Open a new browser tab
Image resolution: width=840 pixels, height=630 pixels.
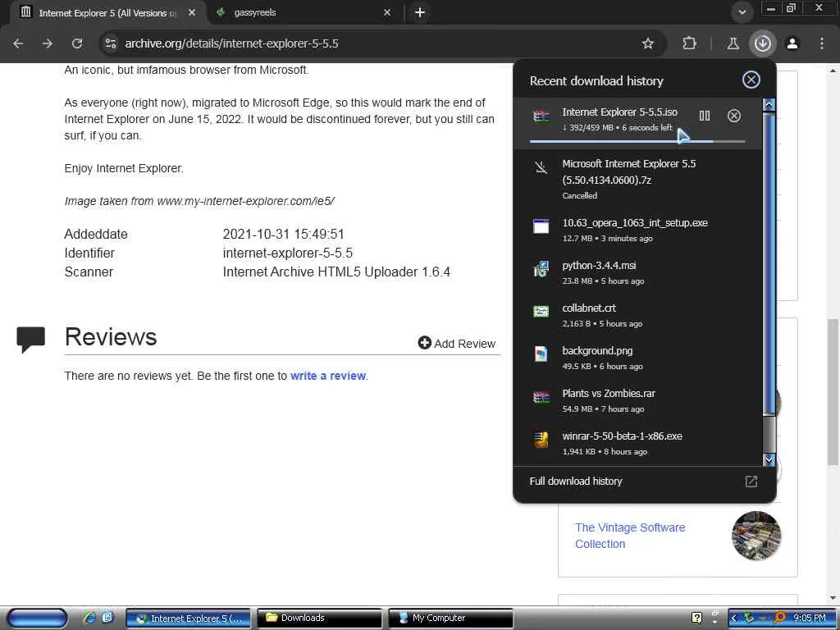click(420, 12)
